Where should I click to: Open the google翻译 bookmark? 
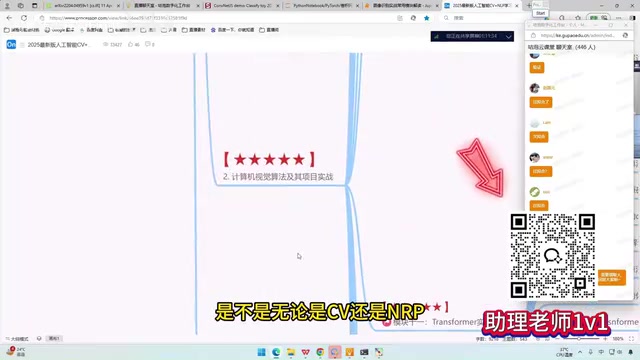coord(60,30)
